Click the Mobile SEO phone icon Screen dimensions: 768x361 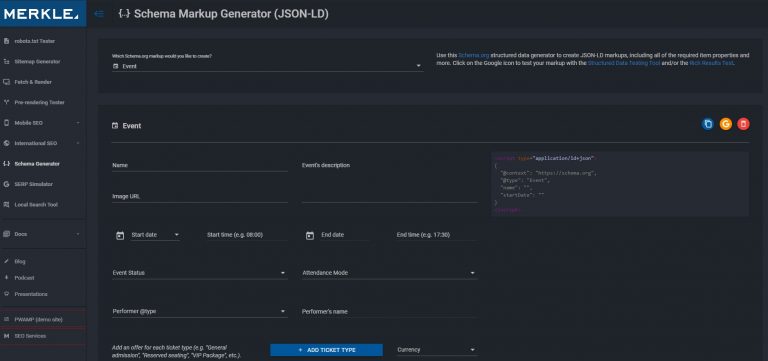[6, 123]
